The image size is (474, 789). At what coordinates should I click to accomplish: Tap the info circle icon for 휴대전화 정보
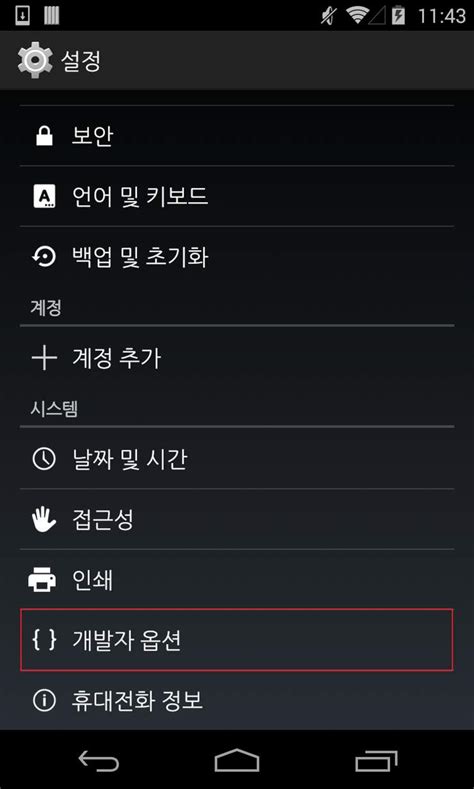[44, 700]
